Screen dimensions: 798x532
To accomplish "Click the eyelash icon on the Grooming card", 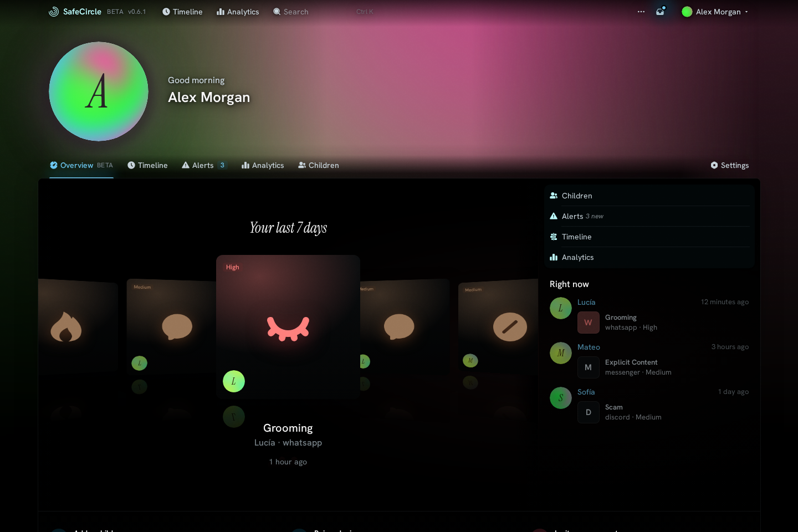I will point(288,329).
